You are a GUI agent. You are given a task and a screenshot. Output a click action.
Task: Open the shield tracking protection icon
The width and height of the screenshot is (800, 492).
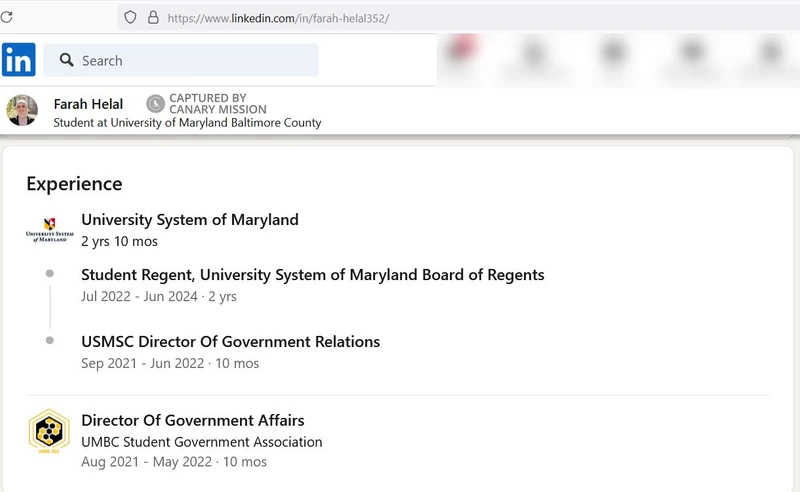tap(131, 18)
